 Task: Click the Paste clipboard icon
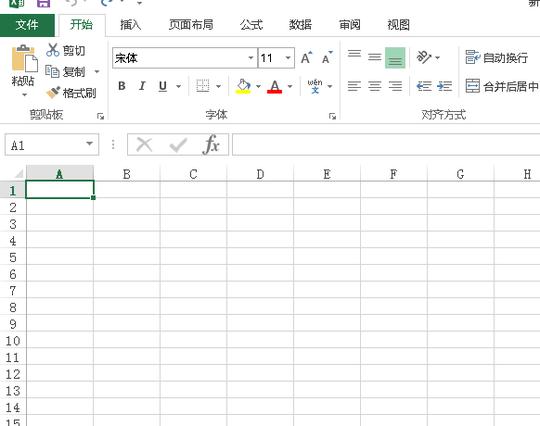[x=24, y=59]
